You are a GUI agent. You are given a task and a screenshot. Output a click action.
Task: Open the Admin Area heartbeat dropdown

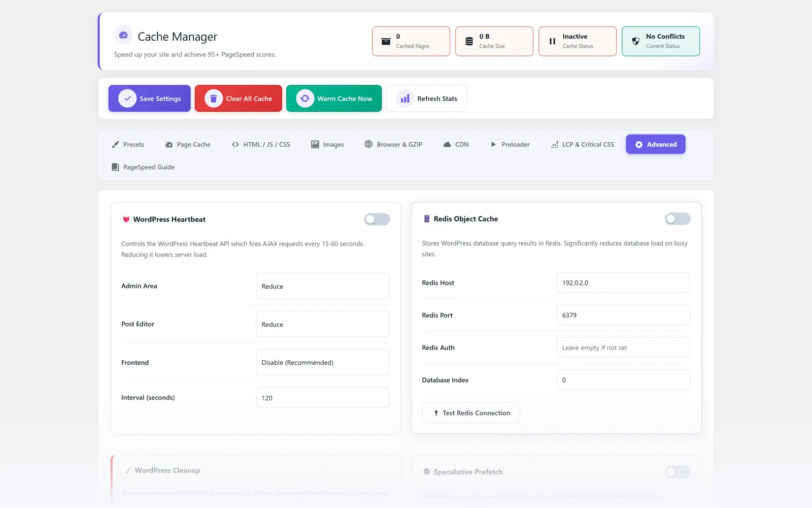point(323,286)
